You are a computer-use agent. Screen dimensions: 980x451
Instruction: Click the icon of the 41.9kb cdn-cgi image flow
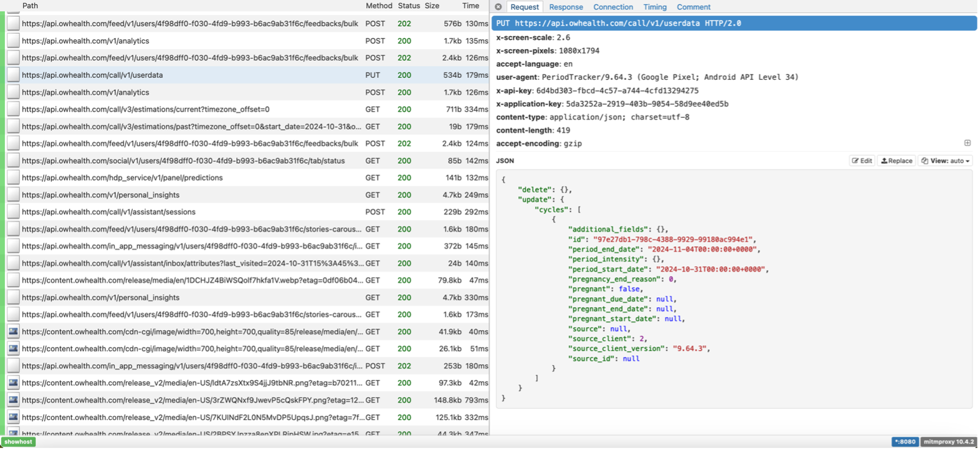[x=13, y=332]
